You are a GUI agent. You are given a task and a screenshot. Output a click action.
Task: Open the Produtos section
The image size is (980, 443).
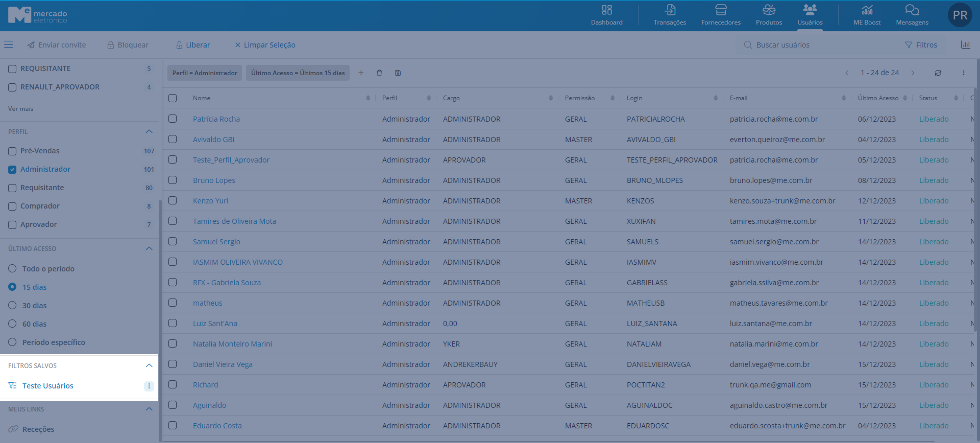click(768, 15)
